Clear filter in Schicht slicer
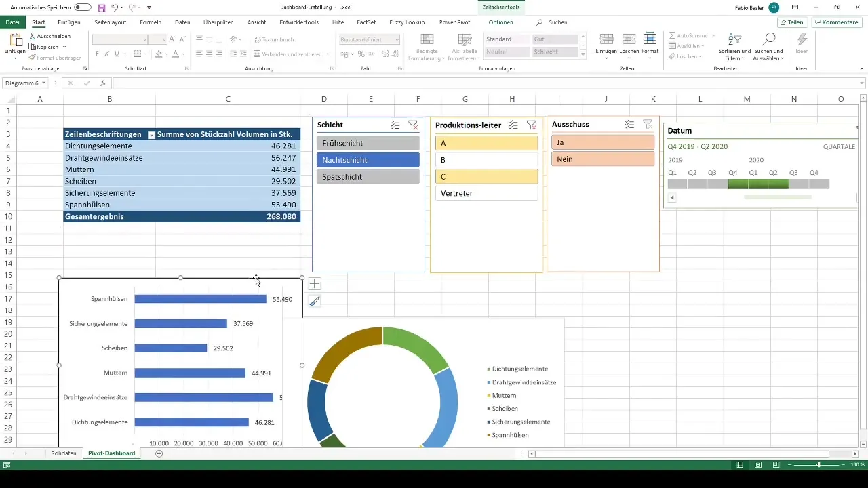Image resolution: width=868 pixels, height=488 pixels. [x=413, y=125]
